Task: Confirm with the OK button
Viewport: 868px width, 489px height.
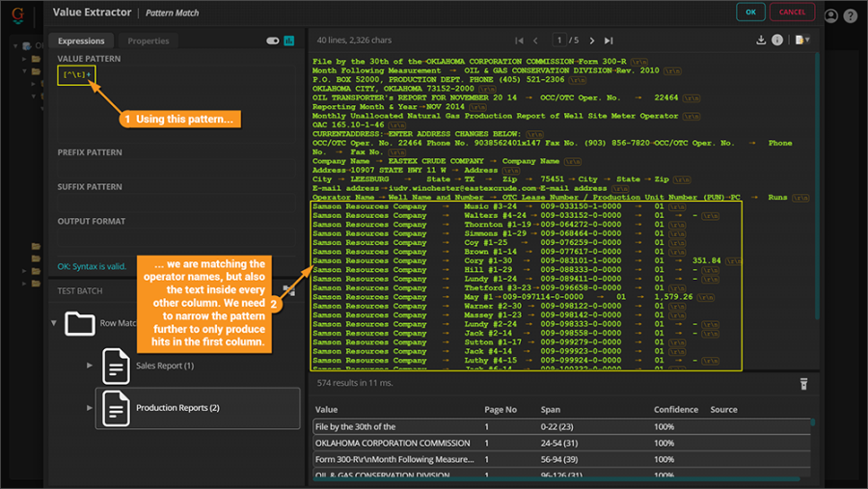Action: (750, 13)
